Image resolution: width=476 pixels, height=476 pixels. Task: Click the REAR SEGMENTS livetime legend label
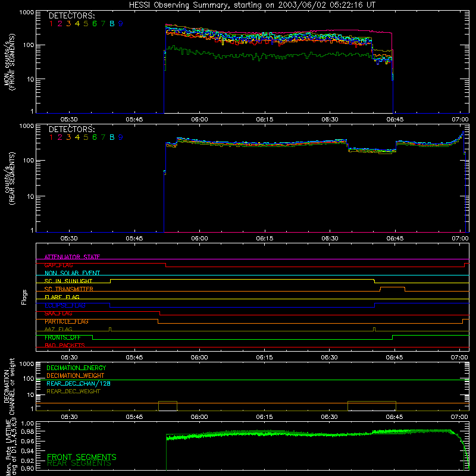79,464
